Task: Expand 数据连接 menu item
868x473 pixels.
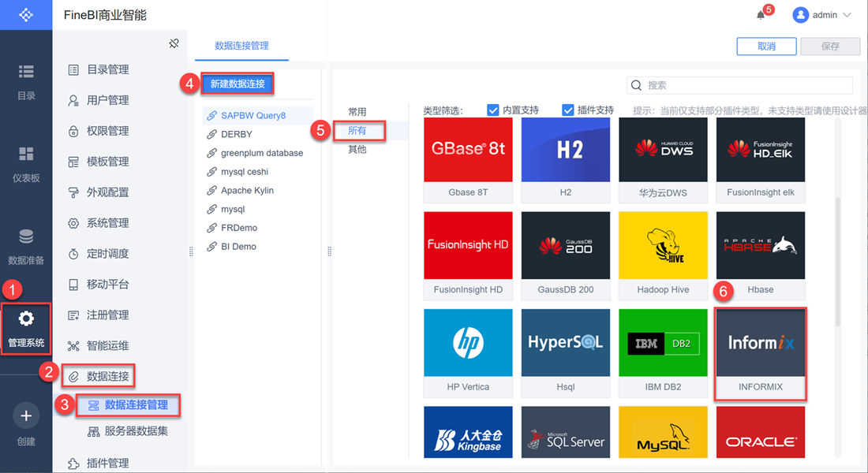Action: [x=99, y=376]
